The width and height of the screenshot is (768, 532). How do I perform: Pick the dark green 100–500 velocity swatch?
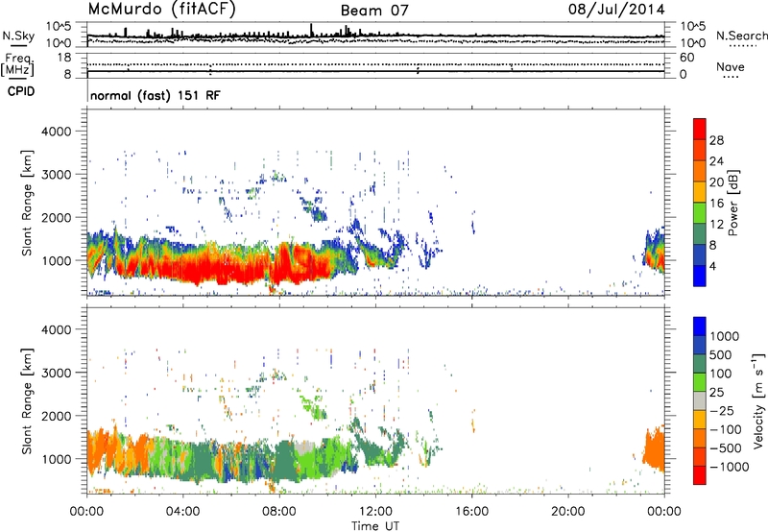click(700, 364)
